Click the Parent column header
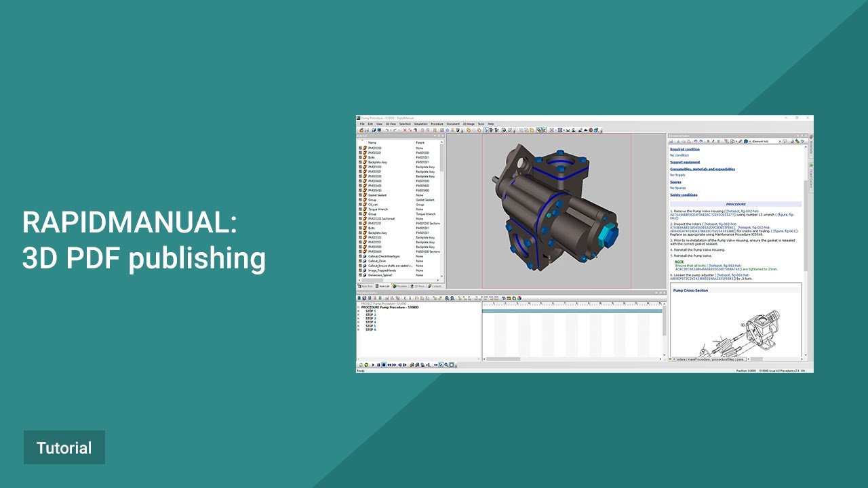 tap(420, 142)
